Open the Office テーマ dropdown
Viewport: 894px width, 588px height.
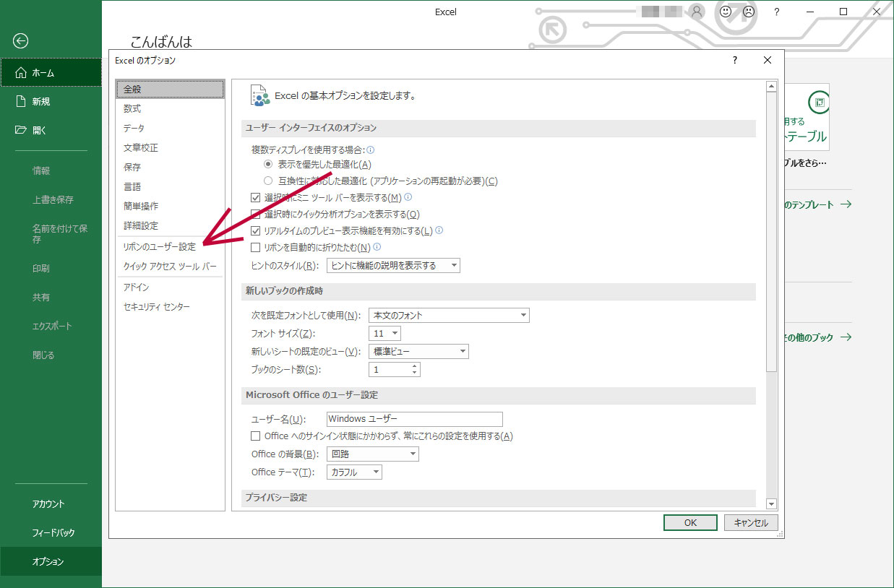354,472
